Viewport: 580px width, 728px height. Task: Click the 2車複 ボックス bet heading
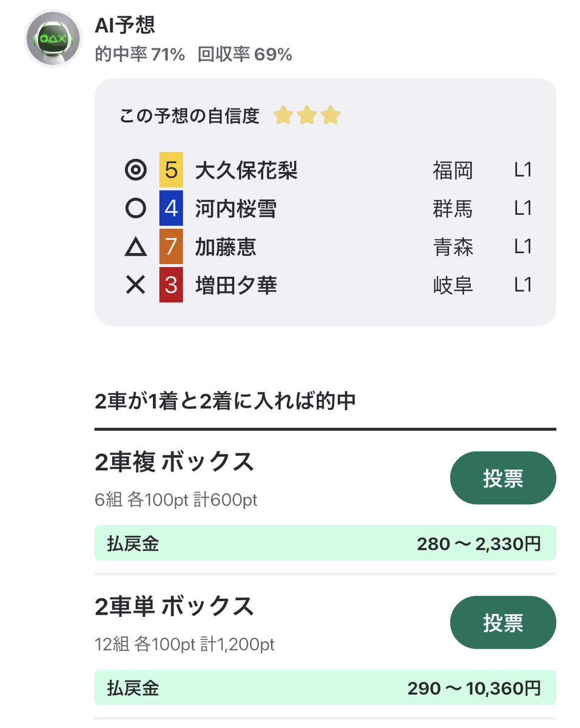(x=174, y=463)
